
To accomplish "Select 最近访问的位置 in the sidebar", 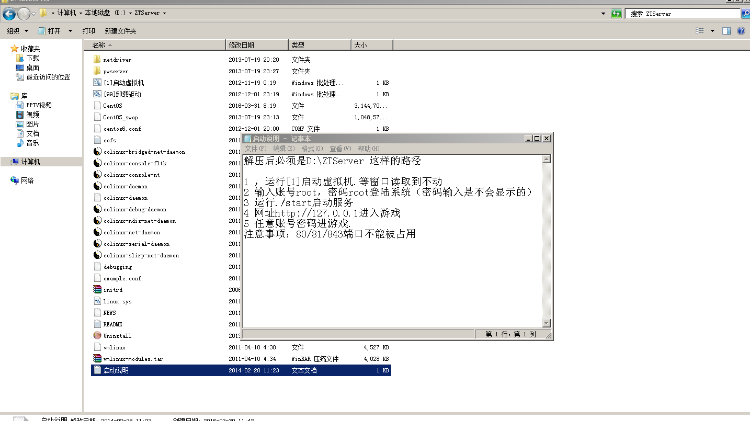I will 48,77.
